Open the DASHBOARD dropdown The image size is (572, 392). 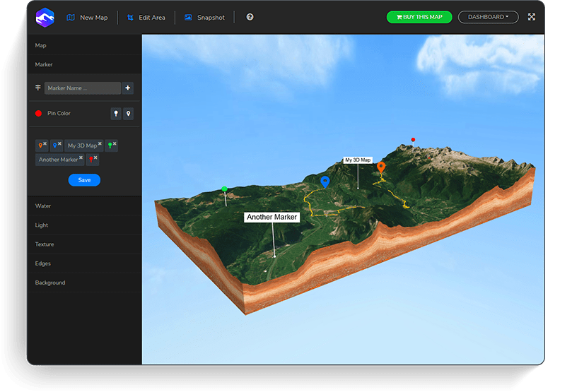[488, 17]
